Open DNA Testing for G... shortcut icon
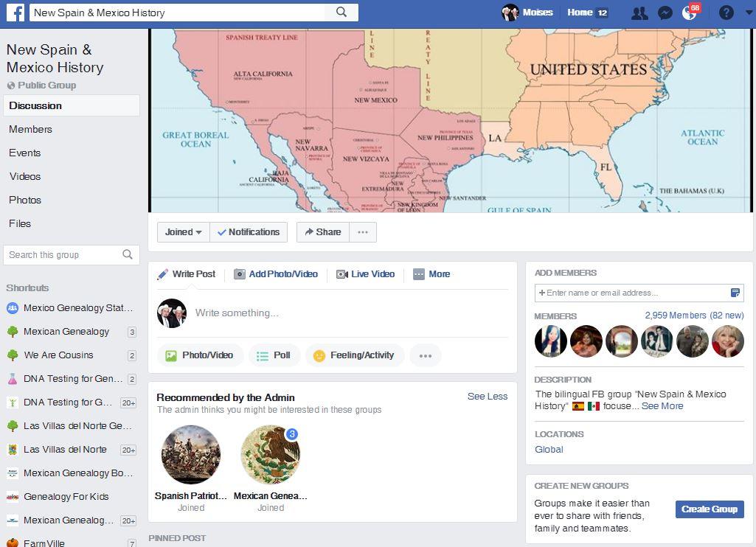Image resolution: width=756 pixels, height=547 pixels. [x=13, y=403]
